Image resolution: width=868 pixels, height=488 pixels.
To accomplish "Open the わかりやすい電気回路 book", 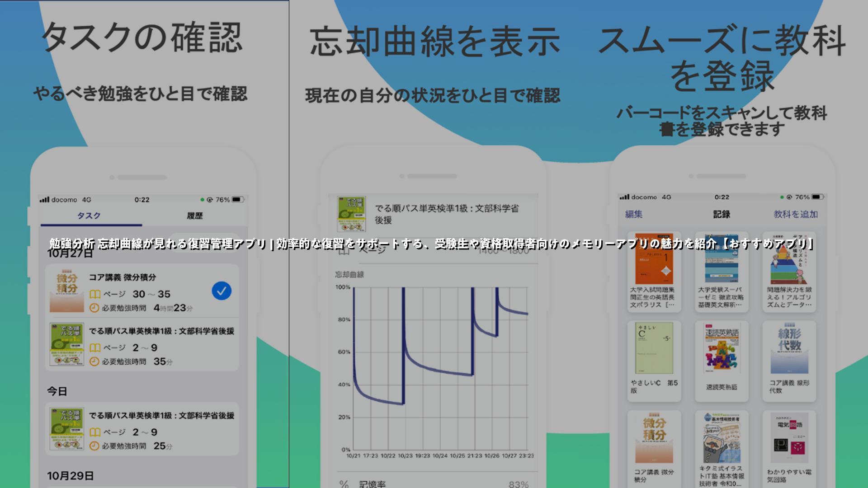I will pyautogui.click(x=789, y=449).
